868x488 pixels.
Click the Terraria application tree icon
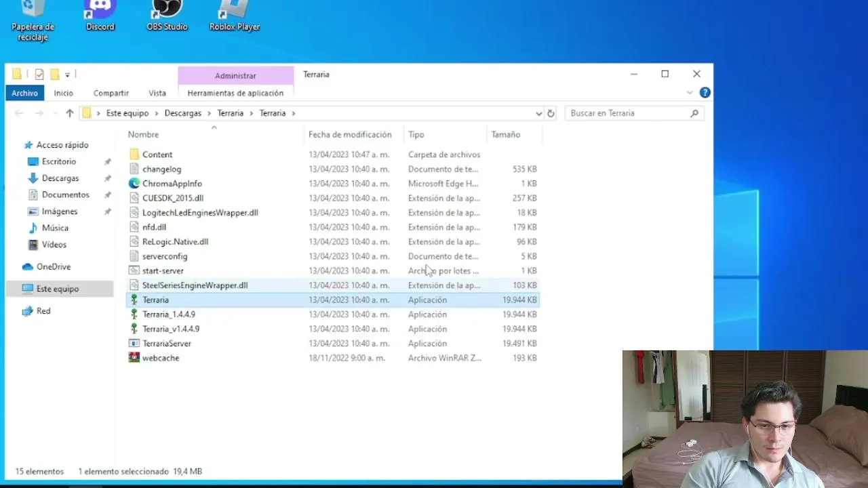pyautogui.click(x=134, y=300)
